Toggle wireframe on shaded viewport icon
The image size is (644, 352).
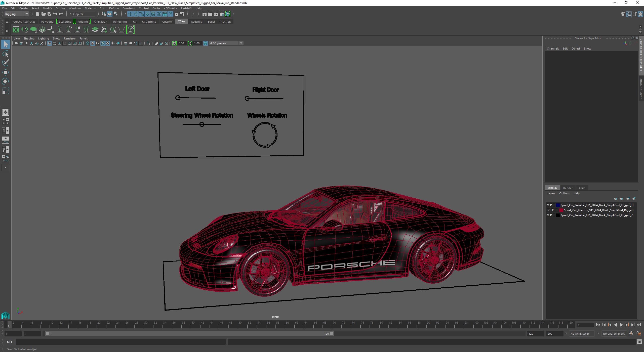tap(103, 43)
